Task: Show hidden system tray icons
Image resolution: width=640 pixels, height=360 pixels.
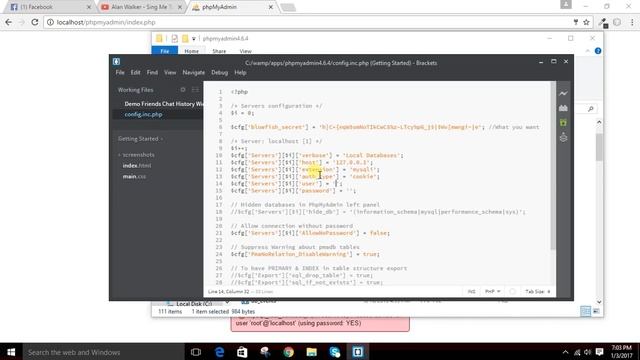Action: pyautogui.click(x=565, y=352)
